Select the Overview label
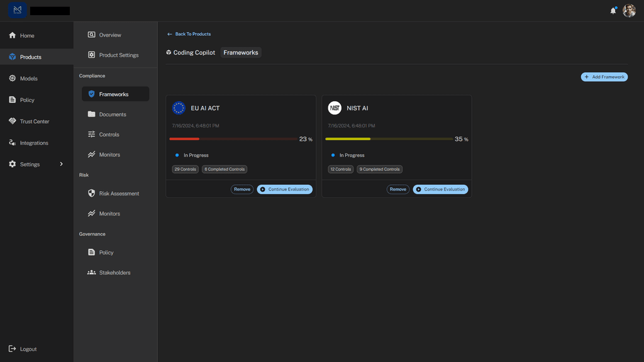Viewport: 644px width, 362px height. pyautogui.click(x=110, y=35)
